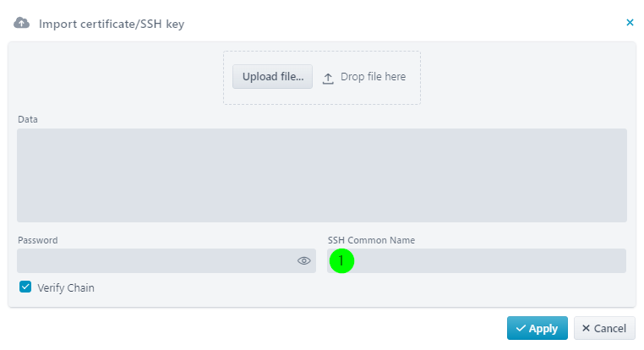The width and height of the screenshot is (644, 350).
Task: Click inside the dashed file drop zone
Action: pyautogui.click(x=322, y=78)
